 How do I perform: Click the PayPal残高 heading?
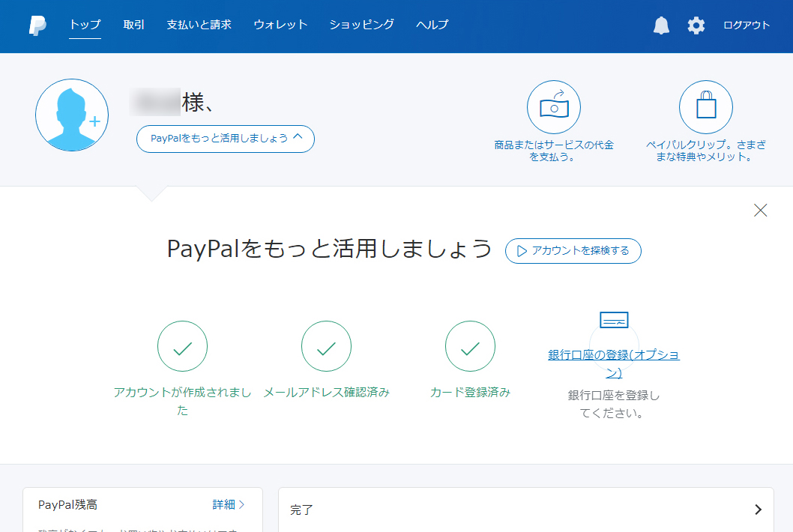tap(67, 505)
